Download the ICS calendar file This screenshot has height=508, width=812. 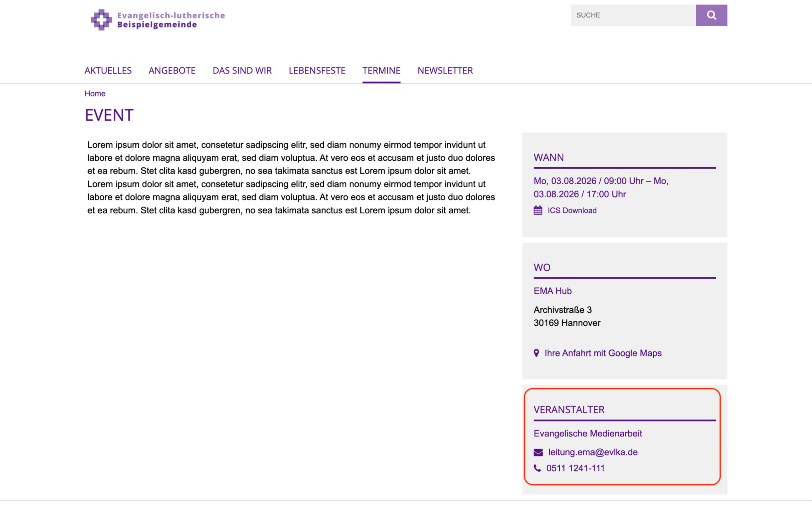(572, 210)
